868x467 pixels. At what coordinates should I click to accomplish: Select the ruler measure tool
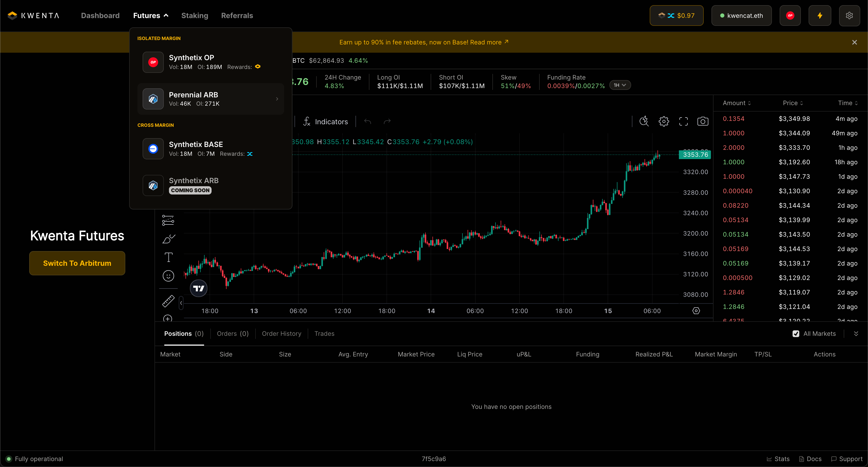(168, 301)
